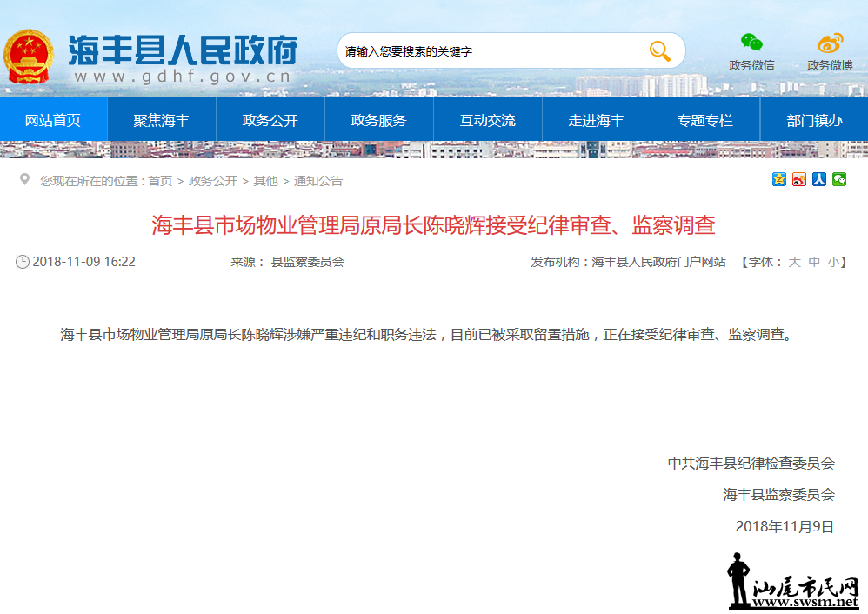Set font size to 小 (small)
The height and width of the screenshot is (614, 868).
(833, 262)
